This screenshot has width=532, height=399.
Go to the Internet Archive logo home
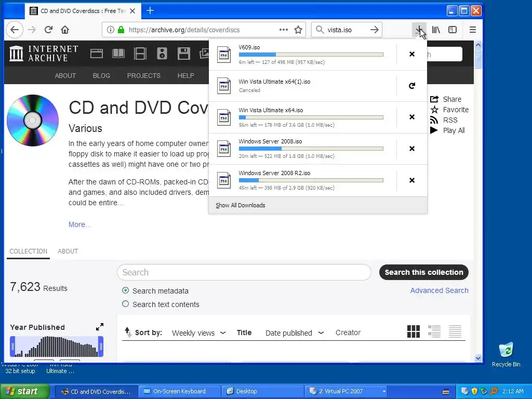coord(44,54)
